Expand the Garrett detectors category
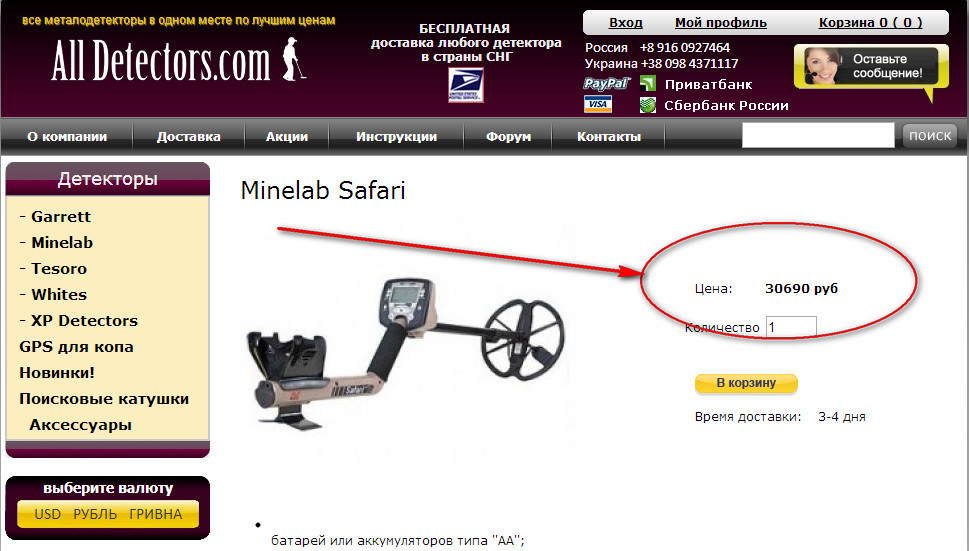Screen dimensions: 969x551 61,217
